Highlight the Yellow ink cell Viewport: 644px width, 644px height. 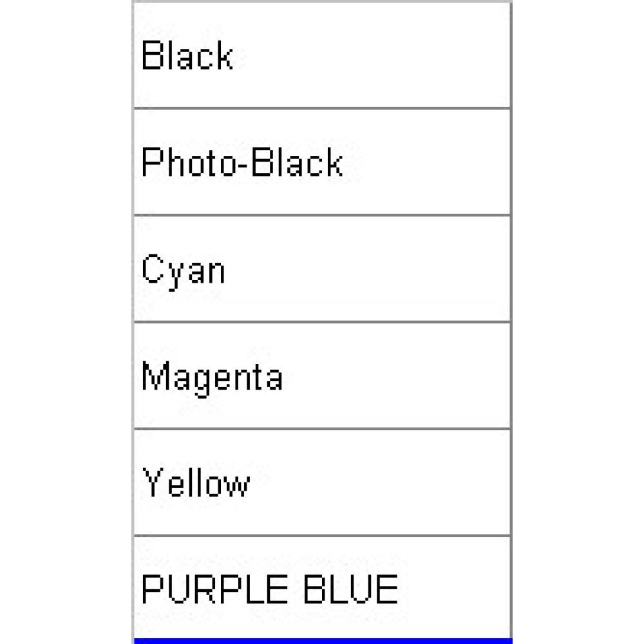[323, 482]
